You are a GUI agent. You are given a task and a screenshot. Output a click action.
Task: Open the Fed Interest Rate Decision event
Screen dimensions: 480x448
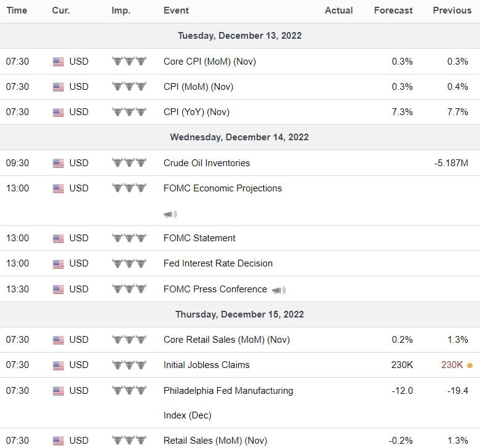tap(218, 263)
